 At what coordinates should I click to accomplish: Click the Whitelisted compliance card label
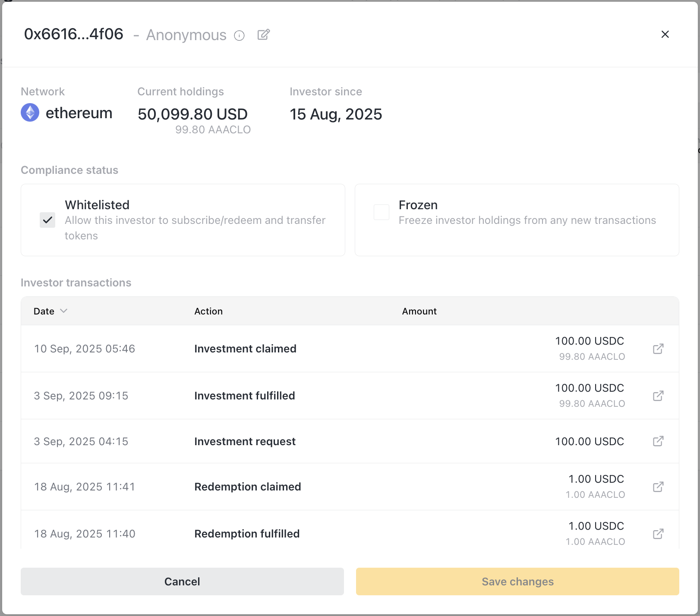(97, 205)
